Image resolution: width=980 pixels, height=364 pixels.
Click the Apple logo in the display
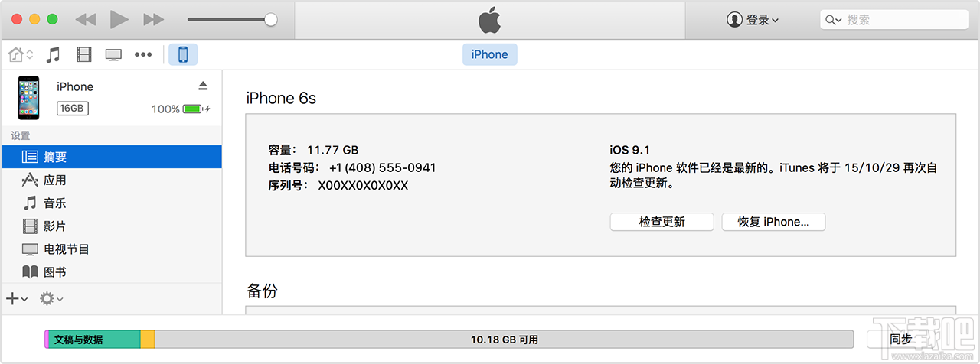489,20
